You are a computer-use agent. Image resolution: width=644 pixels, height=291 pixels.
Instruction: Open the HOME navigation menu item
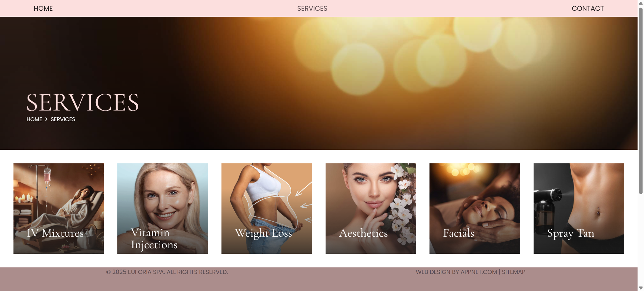(43, 9)
